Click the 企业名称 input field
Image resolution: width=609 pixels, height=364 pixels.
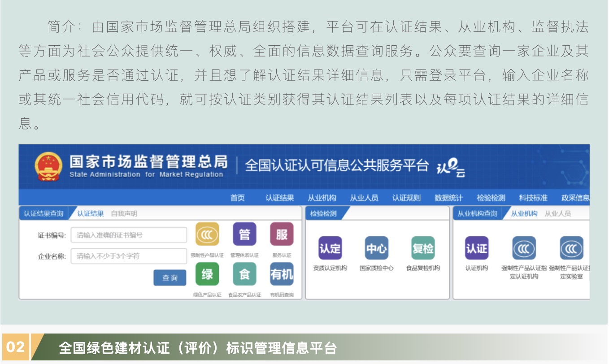[x=129, y=256]
